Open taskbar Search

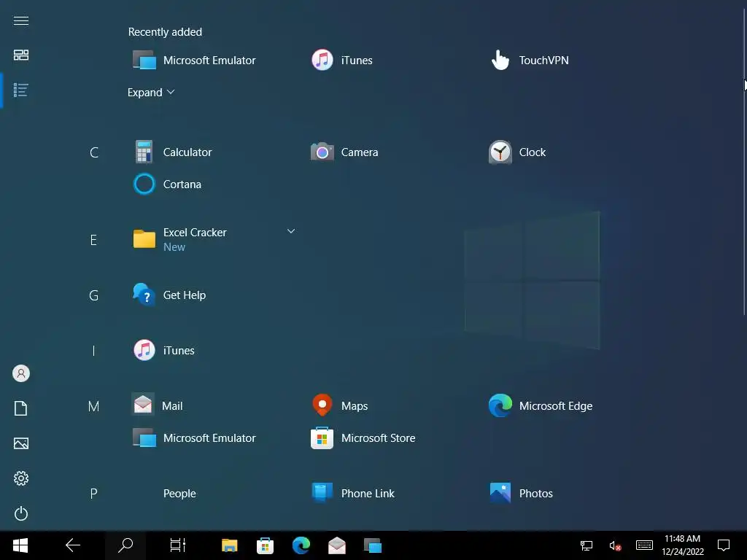[125, 545]
